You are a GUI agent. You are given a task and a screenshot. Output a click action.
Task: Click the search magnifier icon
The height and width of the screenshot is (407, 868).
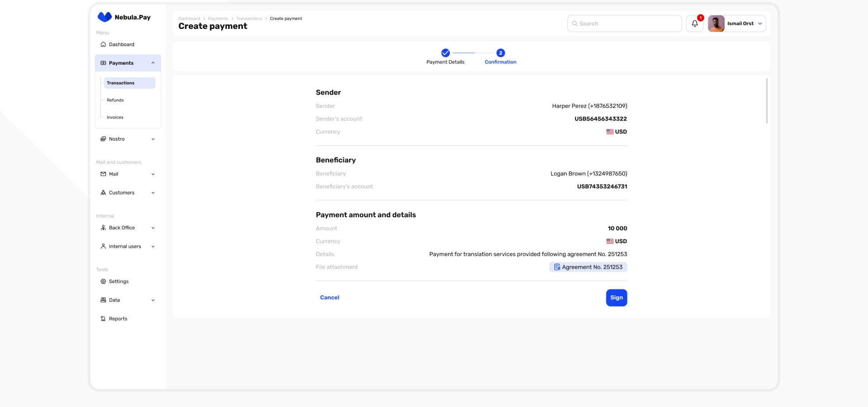coord(575,24)
